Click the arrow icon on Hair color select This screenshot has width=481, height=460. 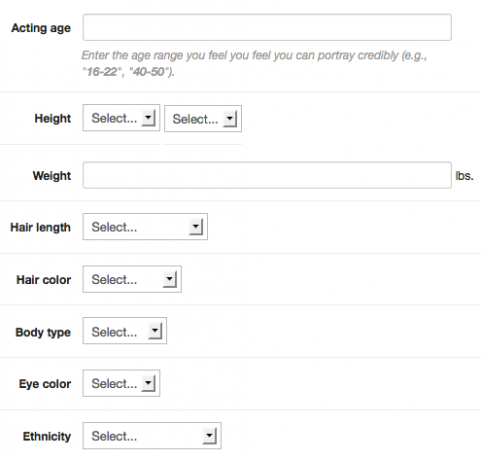pos(170,279)
